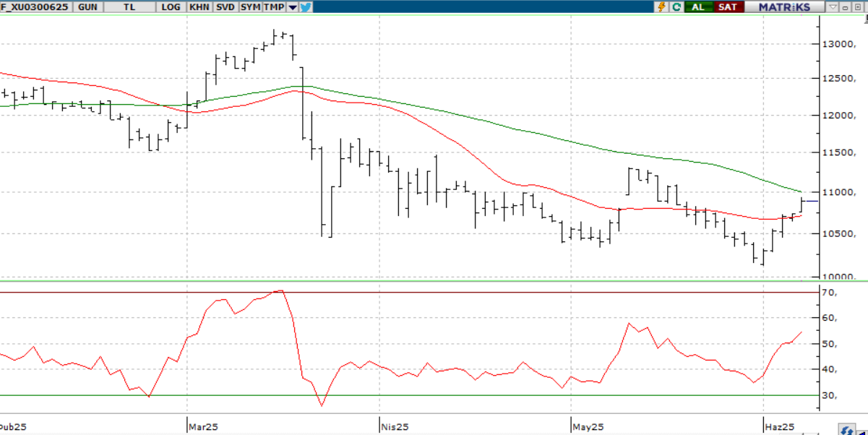The width and height of the screenshot is (868, 435).
Task: Minimize the chart window
Action: (x=845, y=7)
